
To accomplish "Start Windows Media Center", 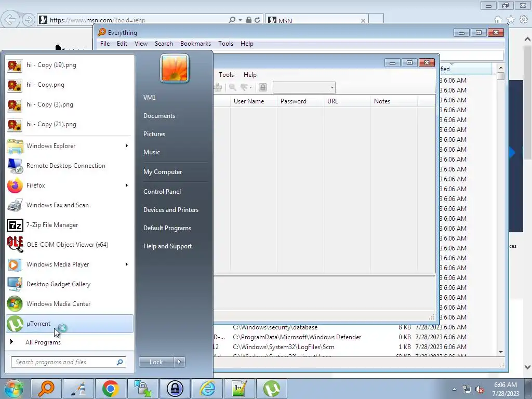I will click(69, 303).
